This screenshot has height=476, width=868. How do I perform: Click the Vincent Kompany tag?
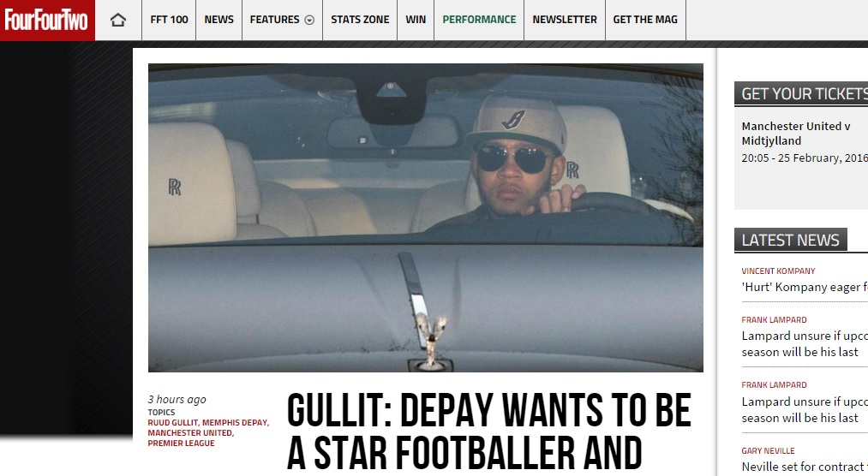tap(778, 271)
